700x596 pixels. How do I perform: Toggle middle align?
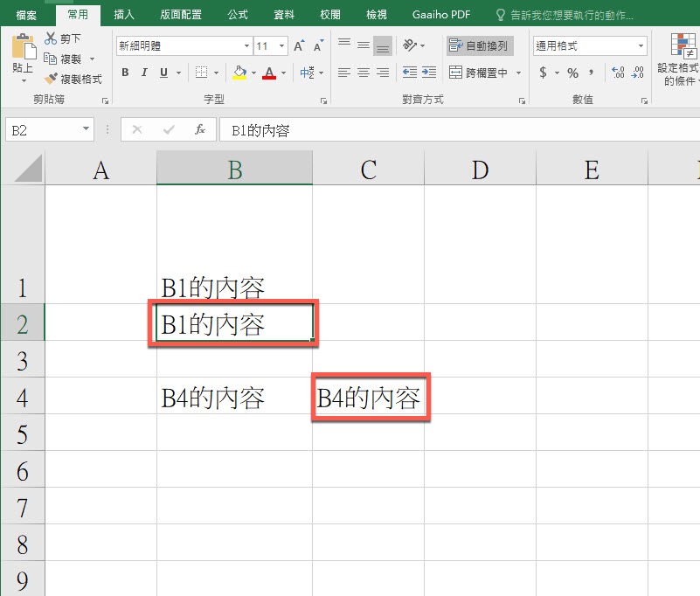(x=364, y=45)
